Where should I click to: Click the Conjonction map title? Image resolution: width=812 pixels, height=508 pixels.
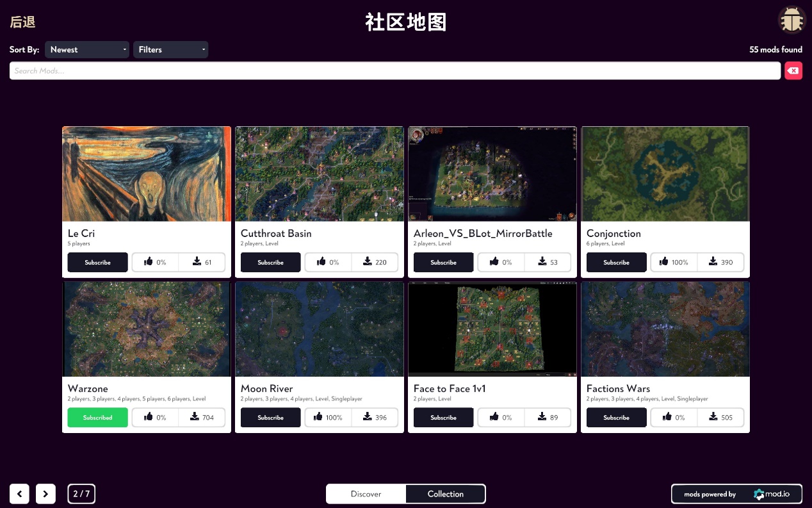pyautogui.click(x=613, y=233)
